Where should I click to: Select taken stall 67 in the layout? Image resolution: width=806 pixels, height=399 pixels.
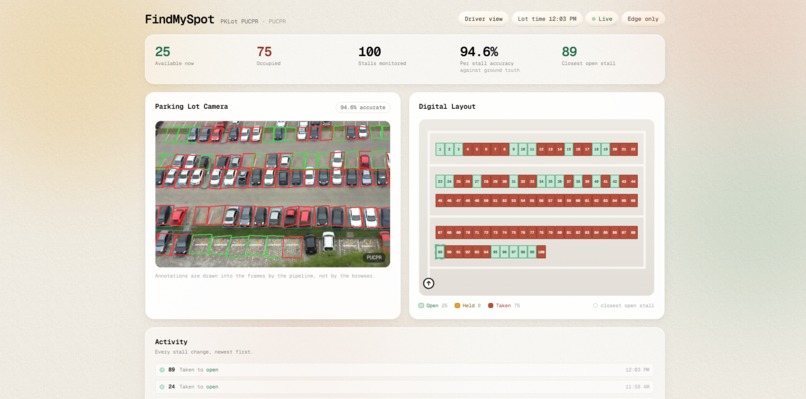point(440,232)
